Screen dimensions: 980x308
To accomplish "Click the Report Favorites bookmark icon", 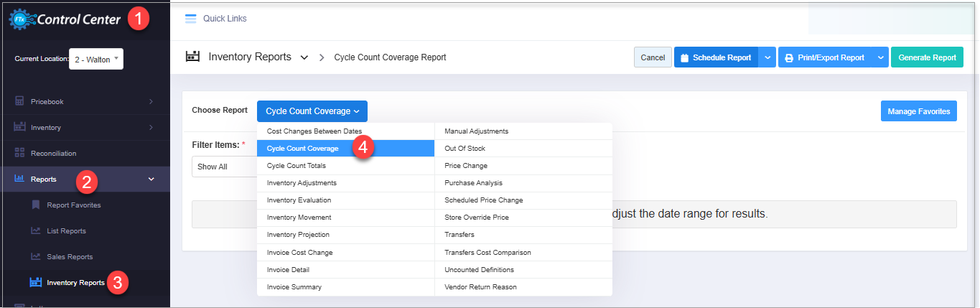I will [x=36, y=205].
